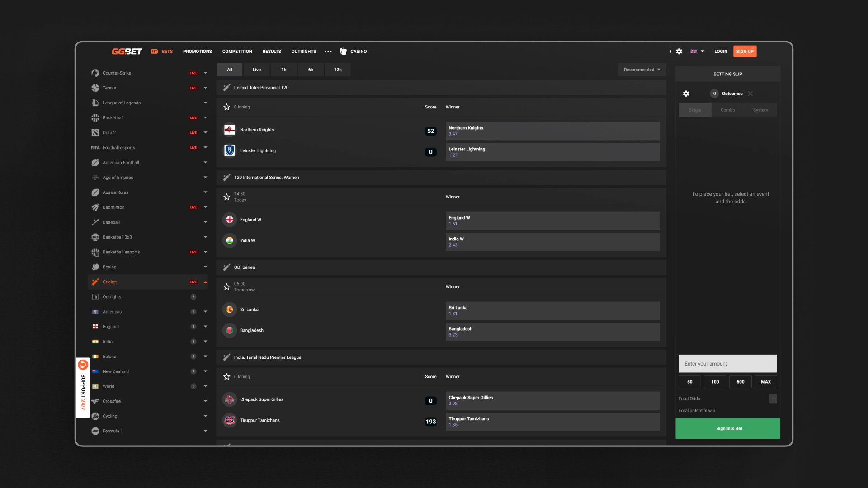Viewport: 868px width, 488px height.
Task: Open the Counter-Strike sport icon
Action: [x=95, y=73]
